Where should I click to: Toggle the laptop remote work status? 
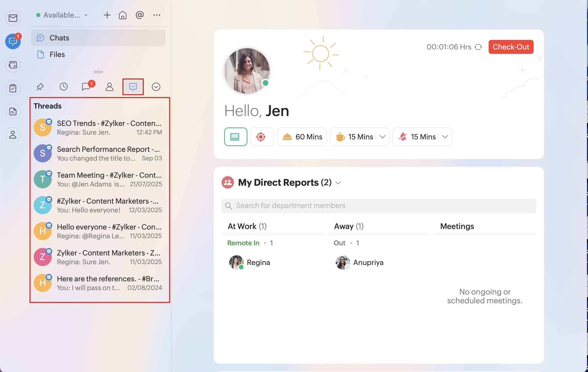coord(235,137)
